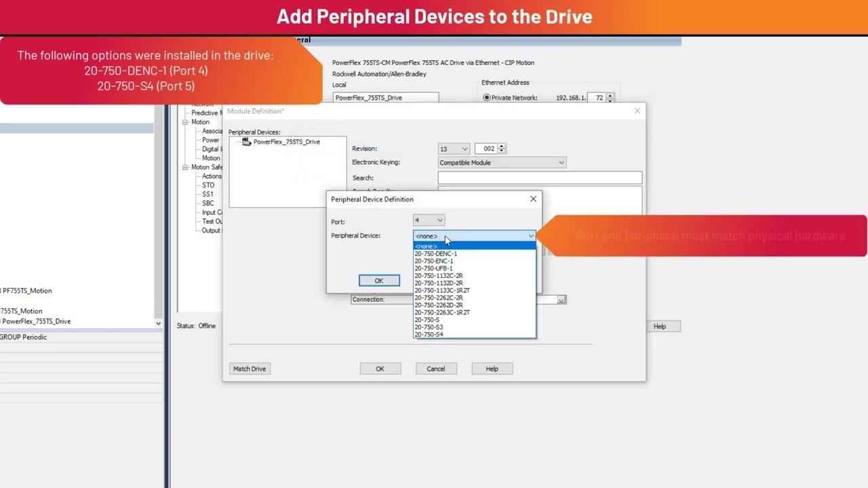The width and height of the screenshot is (868, 488).
Task: Select STO in Motion Safety tree
Action: pos(208,185)
